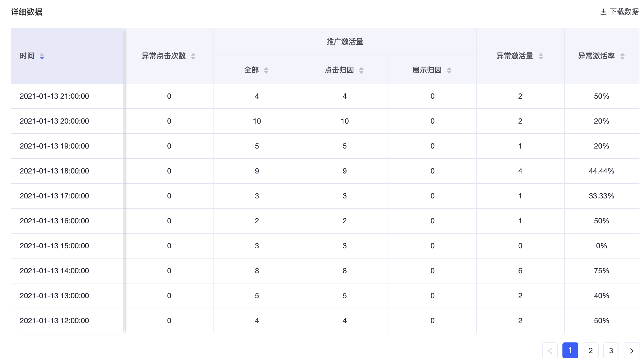Click 下载数据 link text

click(624, 12)
